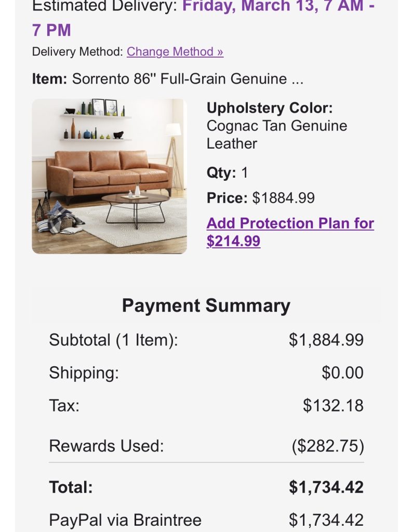Select the ($282.75) rewards amount
This screenshot has width=413, height=532.
pyautogui.click(x=327, y=446)
